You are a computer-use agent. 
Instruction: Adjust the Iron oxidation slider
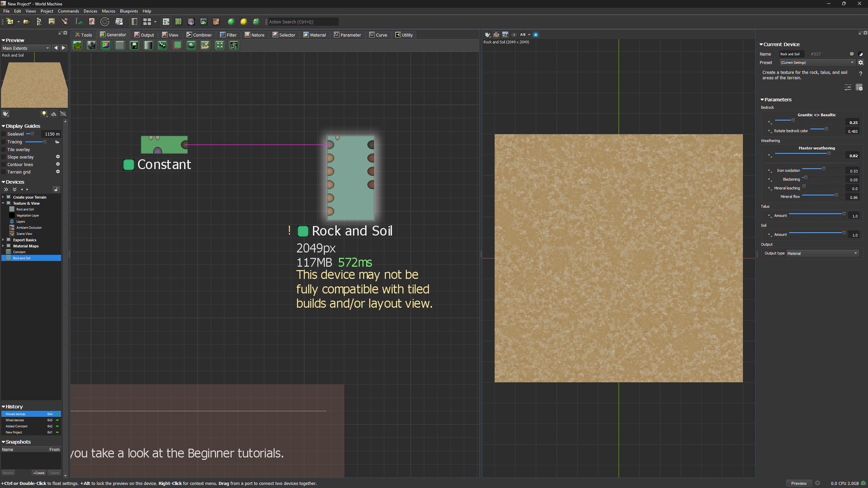point(823,169)
